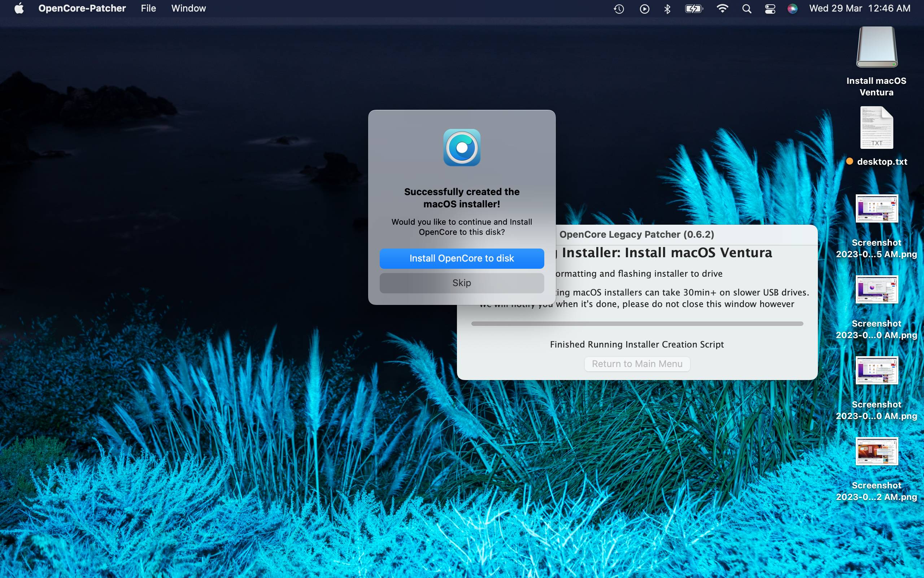Click the Install macOS Ventura drive label
924x578 pixels.
[876, 86]
